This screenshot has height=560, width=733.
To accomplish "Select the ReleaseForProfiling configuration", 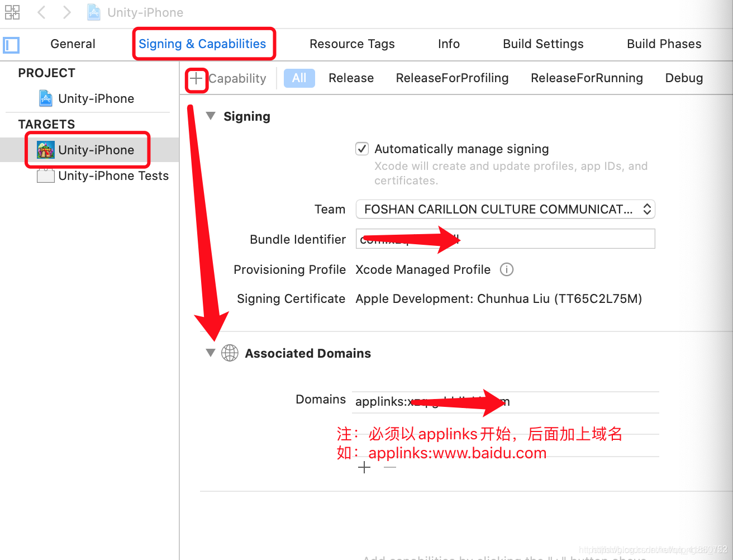I will [452, 78].
